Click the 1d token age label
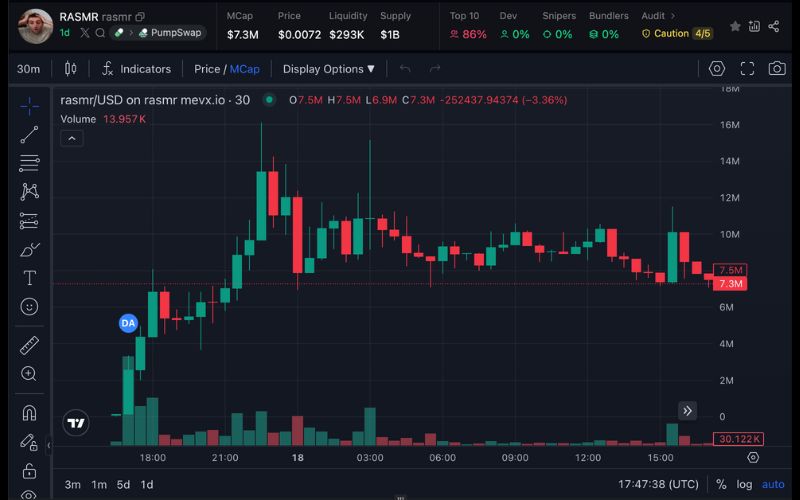Screen dimensions: 800x500 click(x=65, y=33)
